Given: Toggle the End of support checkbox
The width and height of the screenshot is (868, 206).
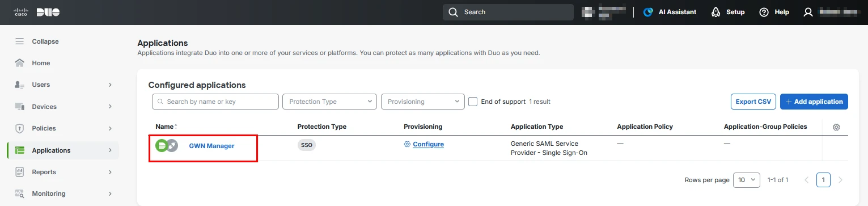Looking at the screenshot, I should (473, 102).
